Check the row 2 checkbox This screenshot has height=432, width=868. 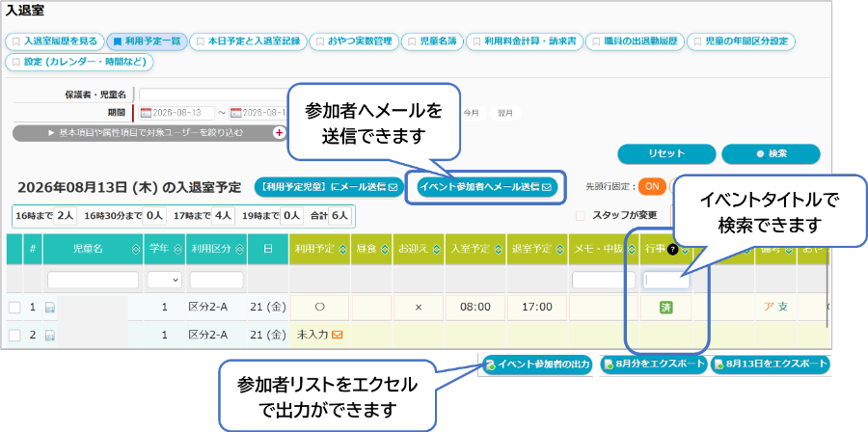pyautogui.click(x=14, y=335)
